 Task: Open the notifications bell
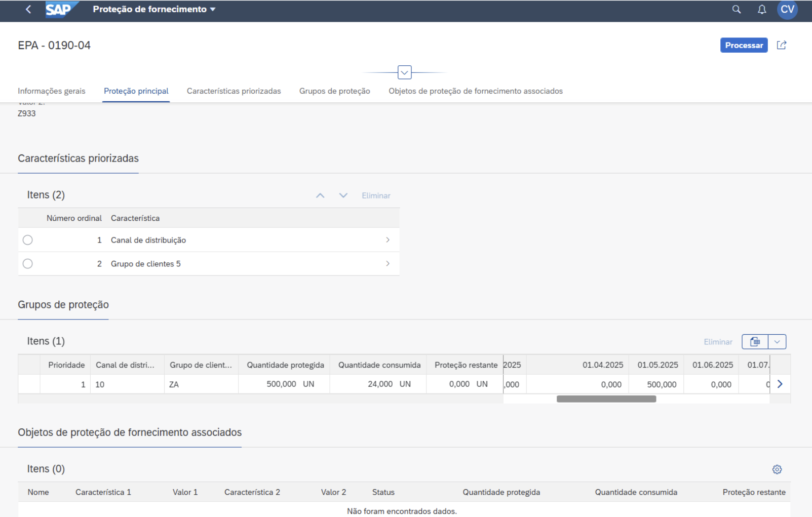coord(762,10)
